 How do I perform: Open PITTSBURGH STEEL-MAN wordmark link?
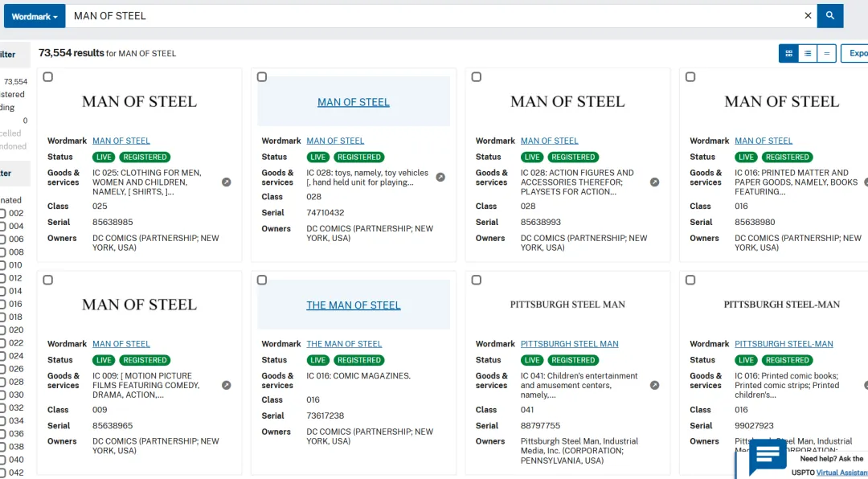coord(784,344)
